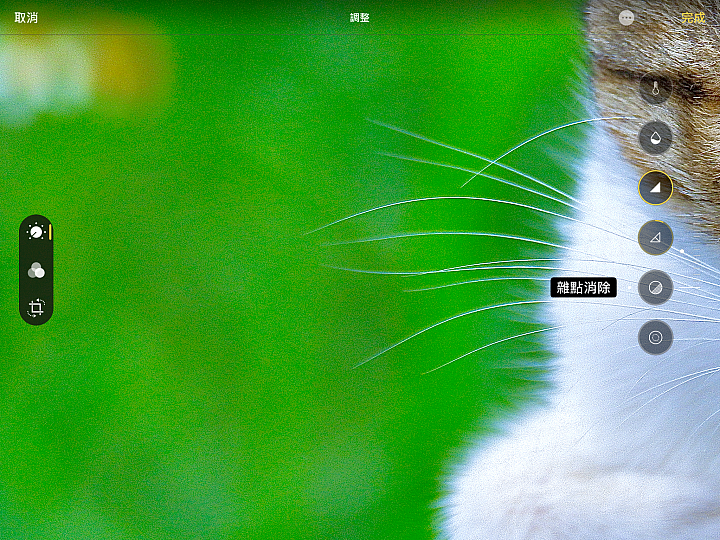
Task: Click the 雜點消除 tooltip label
Action: tap(583, 287)
